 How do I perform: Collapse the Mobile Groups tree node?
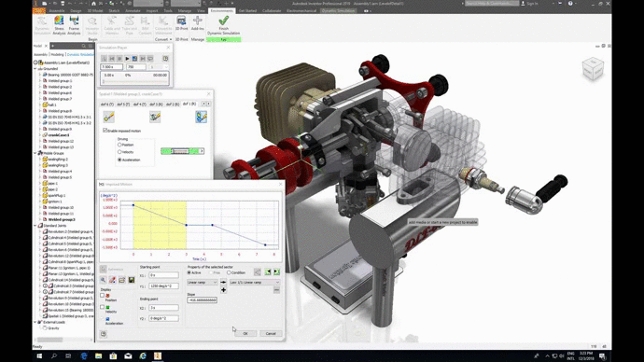coord(35,153)
